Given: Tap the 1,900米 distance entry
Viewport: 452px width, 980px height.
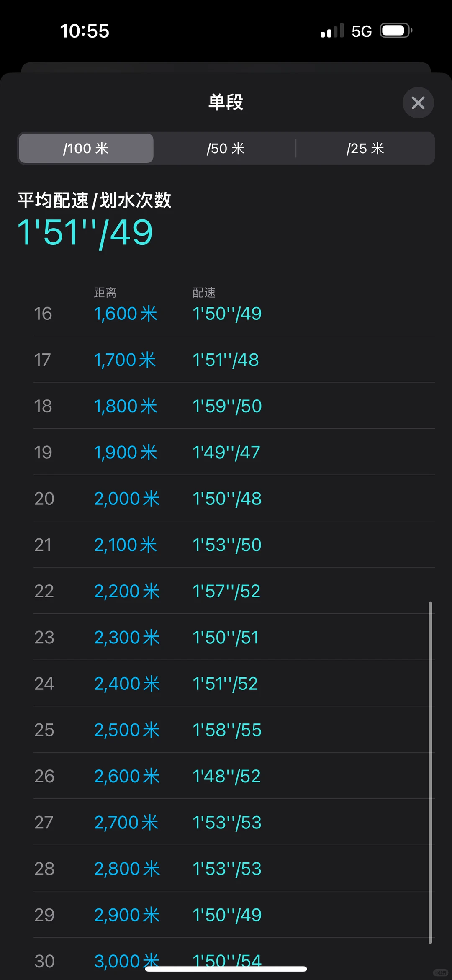Looking at the screenshot, I should tap(126, 452).
